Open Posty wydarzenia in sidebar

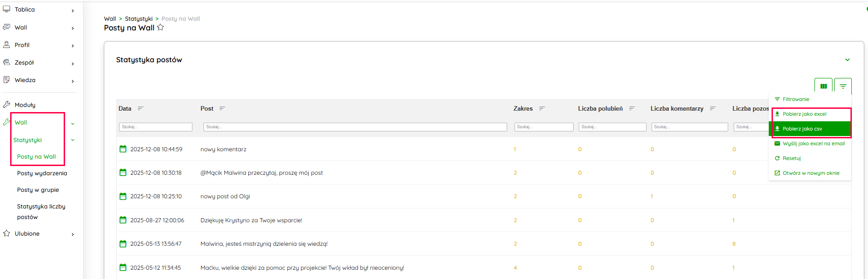click(x=42, y=173)
